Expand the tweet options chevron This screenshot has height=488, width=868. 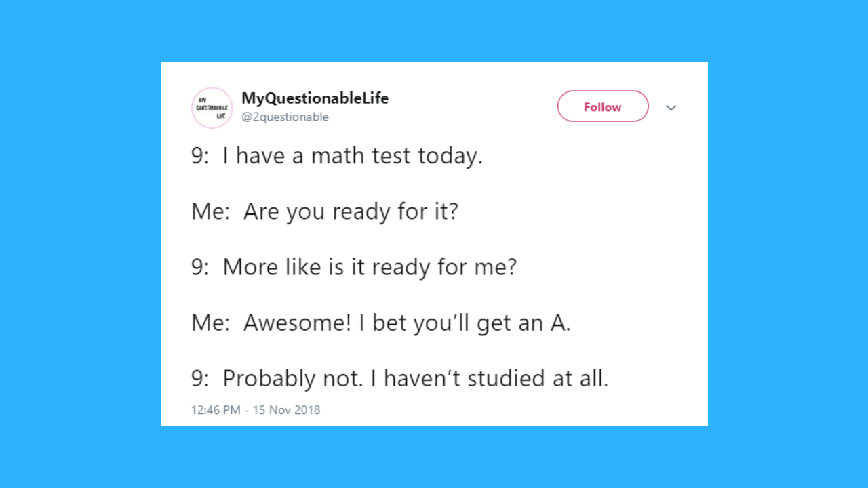[x=671, y=108]
